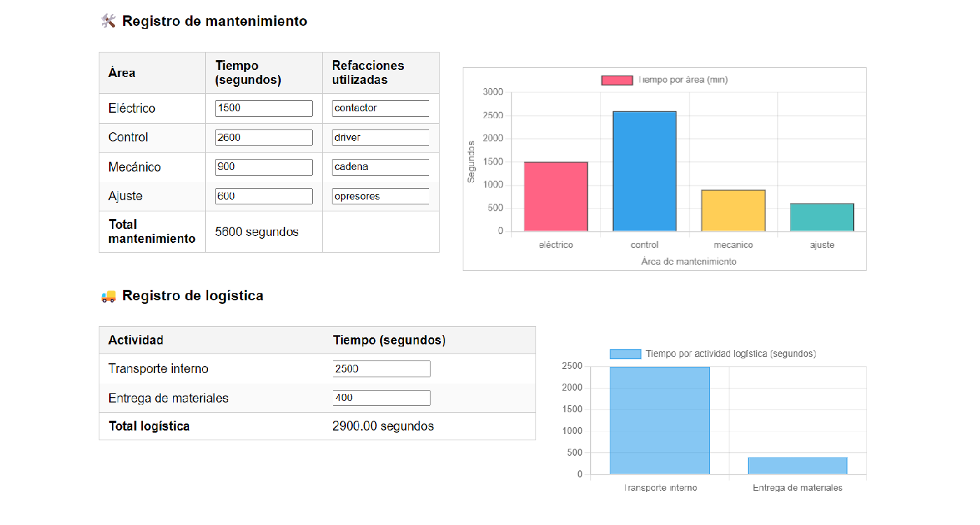Click the Eléctrico time input field
Screen dimensions: 980x525
[263, 108]
